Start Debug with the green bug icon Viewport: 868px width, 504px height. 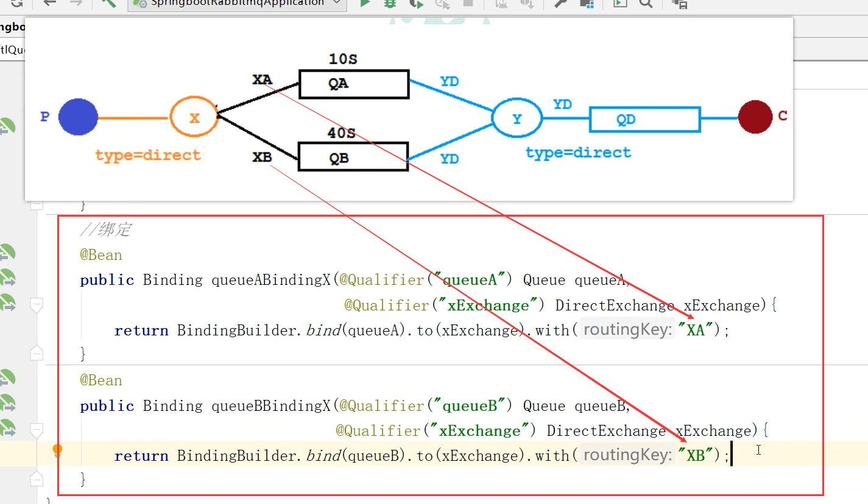[x=390, y=3]
